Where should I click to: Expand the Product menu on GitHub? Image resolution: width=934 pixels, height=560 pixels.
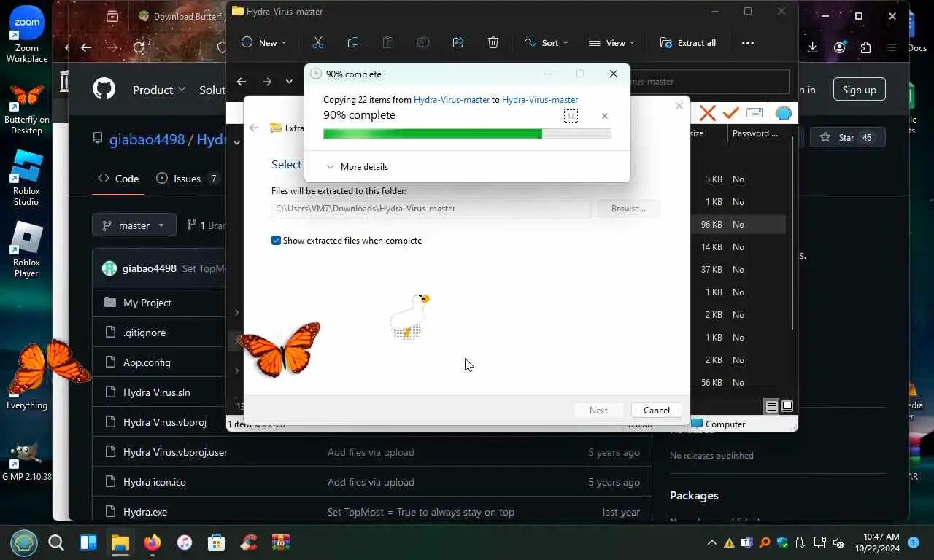(159, 90)
